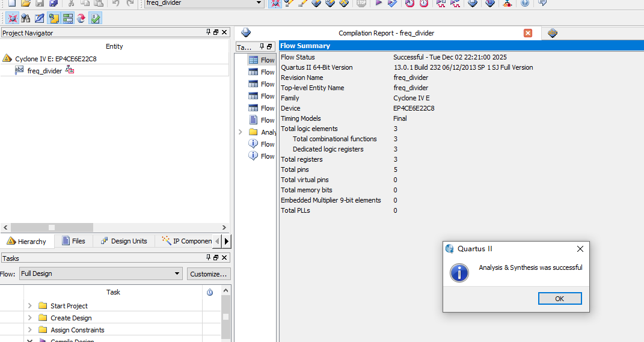Click the red-orange hierarchy netlist viewer icon
The height and width of the screenshot is (342, 644).
(x=508, y=3)
